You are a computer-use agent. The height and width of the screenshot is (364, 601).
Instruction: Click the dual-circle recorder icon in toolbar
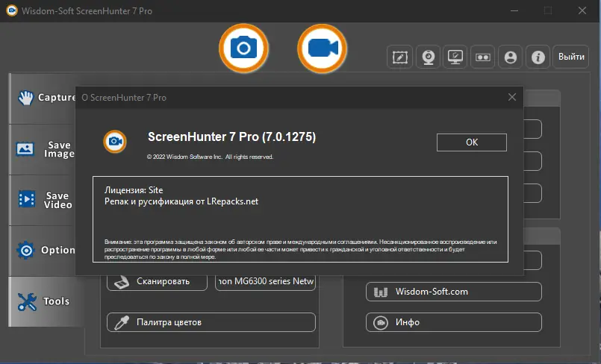click(482, 57)
